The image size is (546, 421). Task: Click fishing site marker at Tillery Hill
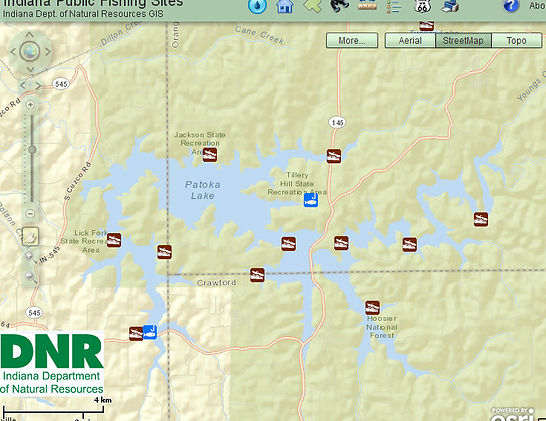(311, 200)
